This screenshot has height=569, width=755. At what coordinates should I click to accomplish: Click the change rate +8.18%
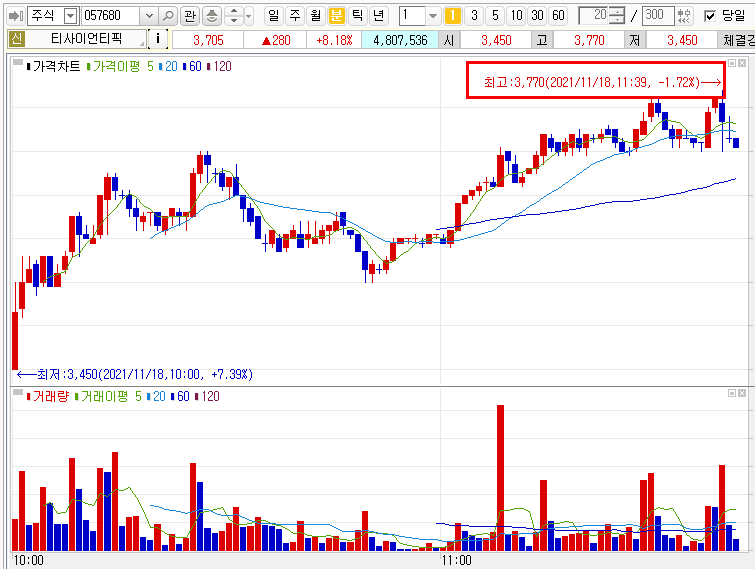coord(334,39)
